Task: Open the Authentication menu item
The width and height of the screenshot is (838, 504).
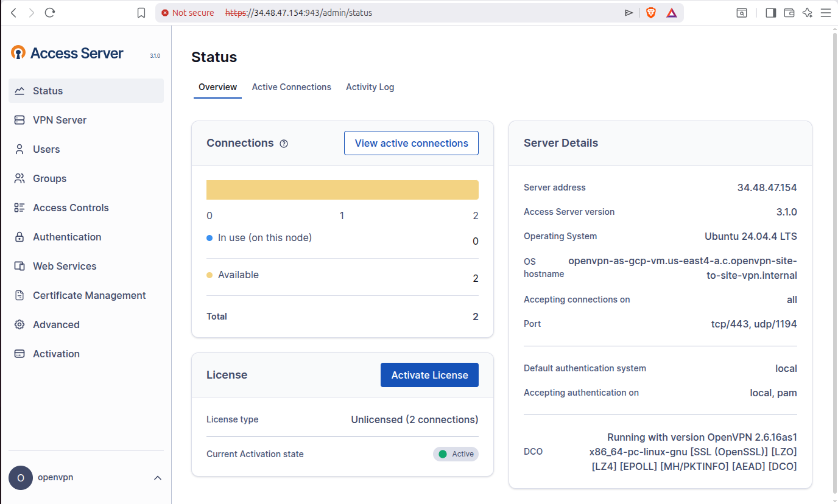Action: tap(86, 237)
